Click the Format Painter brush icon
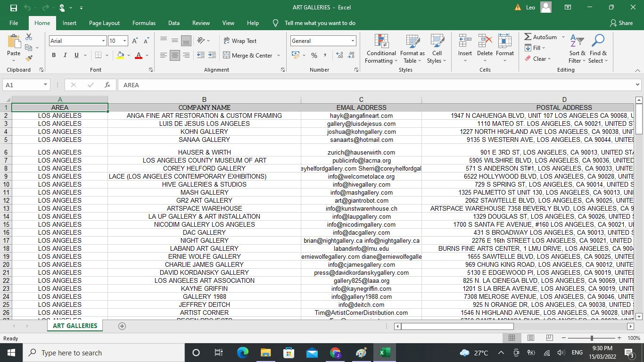The height and width of the screenshot is (362, 644). coord(29,58)
